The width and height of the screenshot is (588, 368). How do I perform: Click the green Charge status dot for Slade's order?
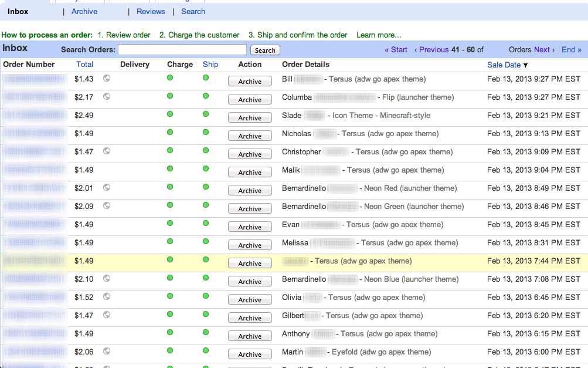pyautogui.click(x=170, y=114)
